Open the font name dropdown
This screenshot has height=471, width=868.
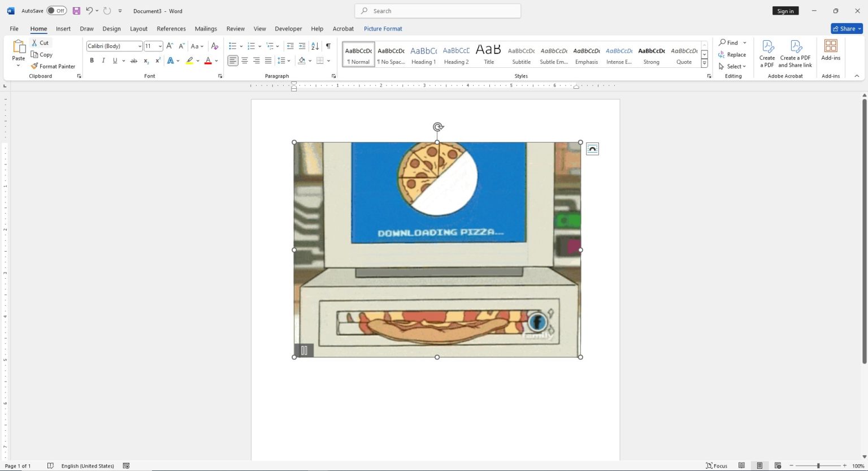pos(140,46)
